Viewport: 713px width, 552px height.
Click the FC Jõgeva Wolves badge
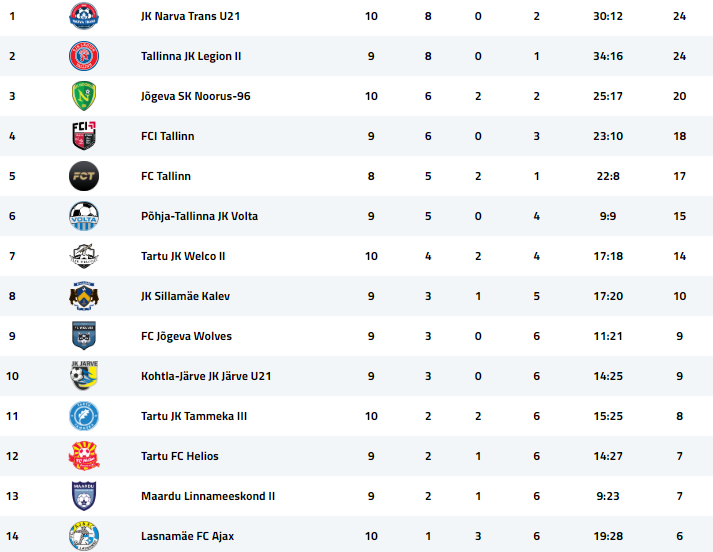click(84, 336)
